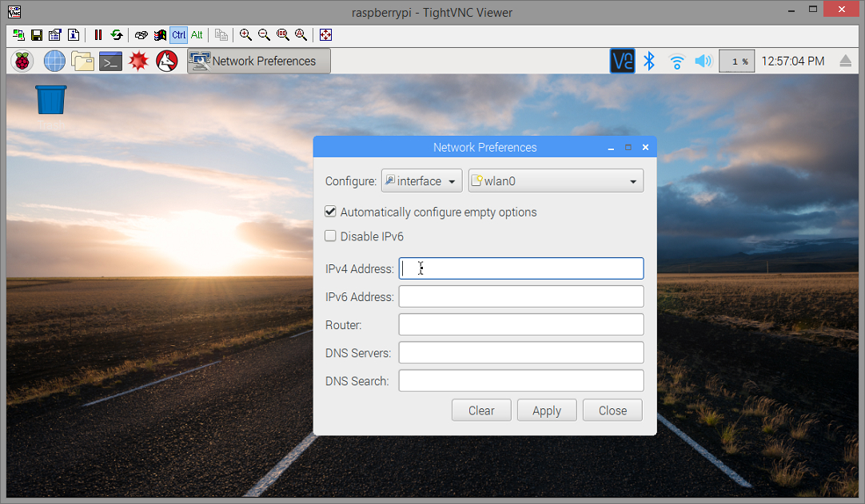Screen dimensions: 865x504
Task: Open the wlan0 interface dropdown
Action: (x=556, y=181)
